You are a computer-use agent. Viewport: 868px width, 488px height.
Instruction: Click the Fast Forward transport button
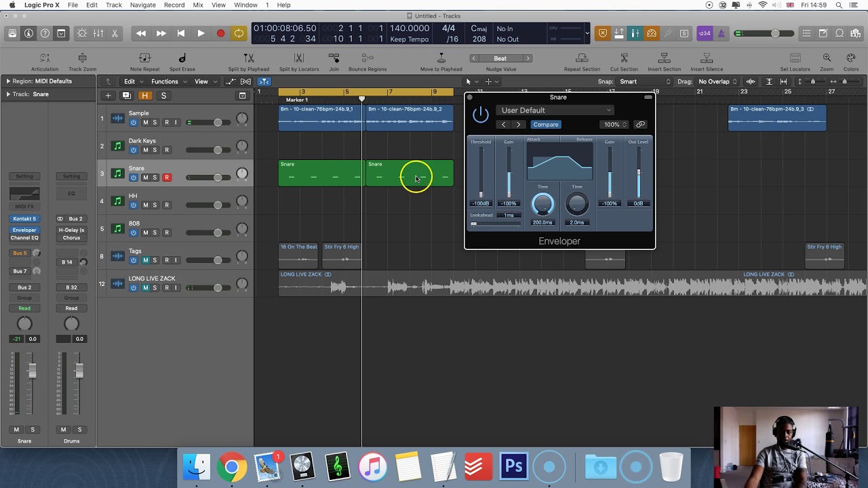161,33
